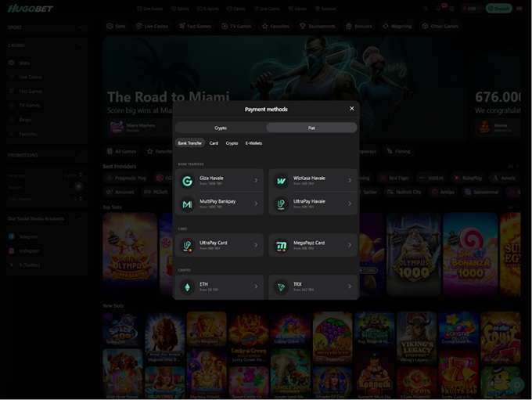The width and height of the screenshot is (532, 400).
Task: Open notifications bell icon
Action: (x=438, y=9)
